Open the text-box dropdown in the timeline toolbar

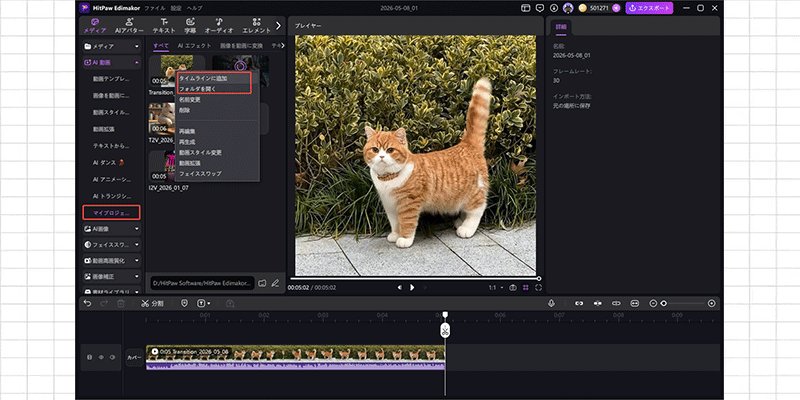204,304
